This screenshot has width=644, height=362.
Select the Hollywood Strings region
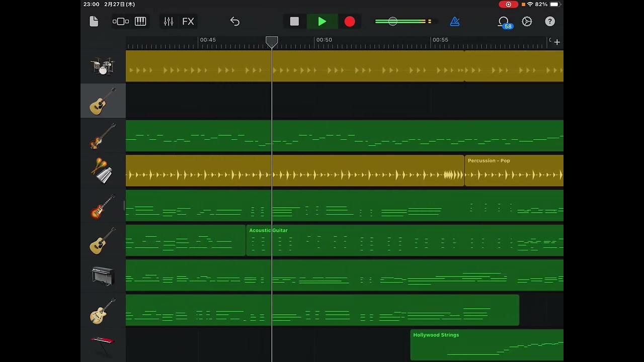click(x=487, y=345)
